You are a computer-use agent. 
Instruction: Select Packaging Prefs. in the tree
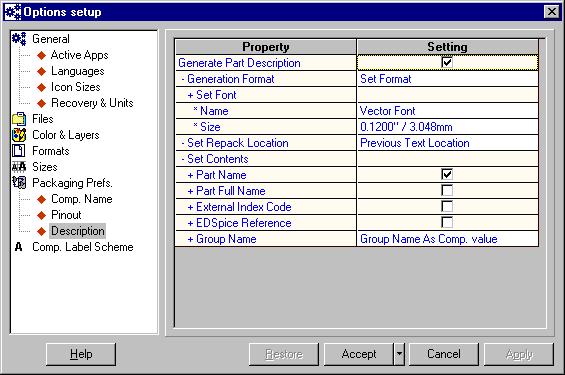(72, 183)
